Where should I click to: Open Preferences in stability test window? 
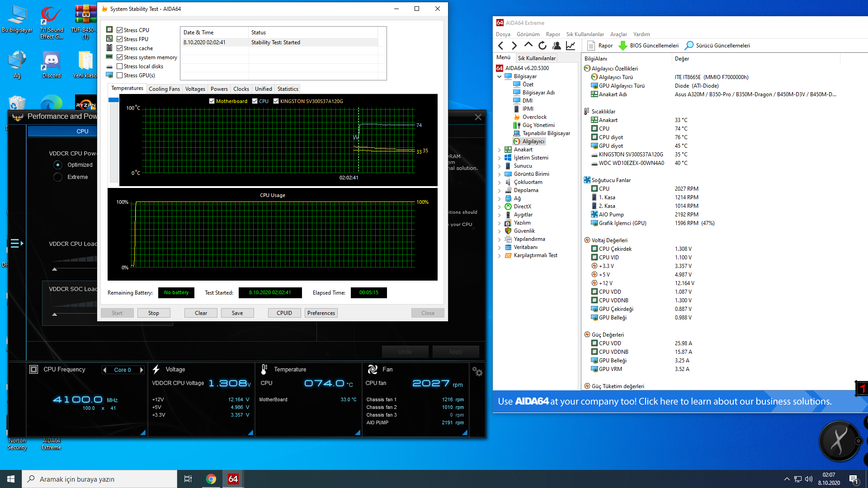pos(321,313)
